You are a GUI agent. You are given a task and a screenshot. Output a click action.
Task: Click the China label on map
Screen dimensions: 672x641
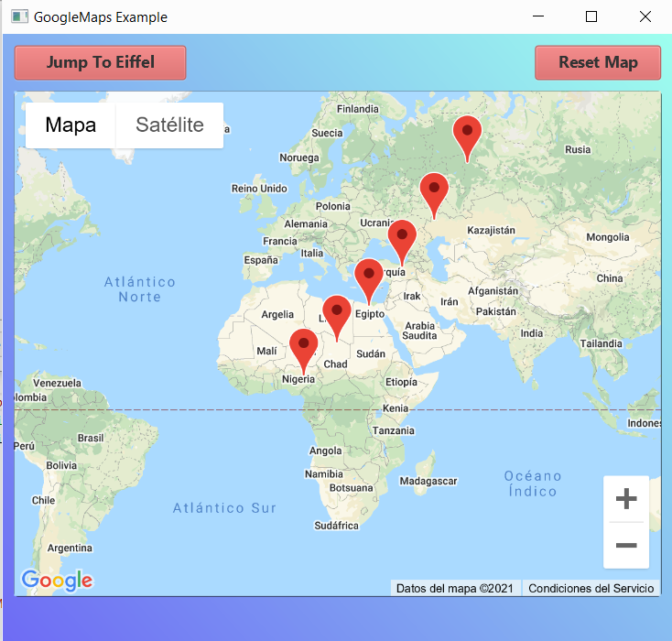[610, 278]
